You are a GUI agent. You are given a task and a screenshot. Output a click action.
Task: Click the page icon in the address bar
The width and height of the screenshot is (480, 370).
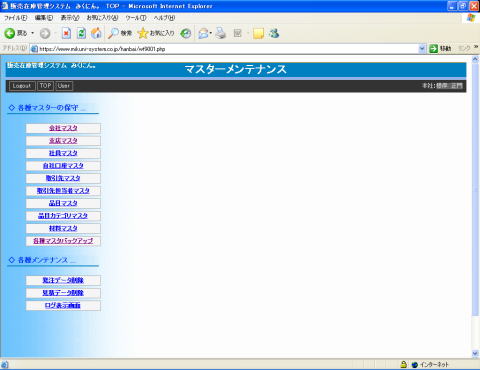point(34,49)
